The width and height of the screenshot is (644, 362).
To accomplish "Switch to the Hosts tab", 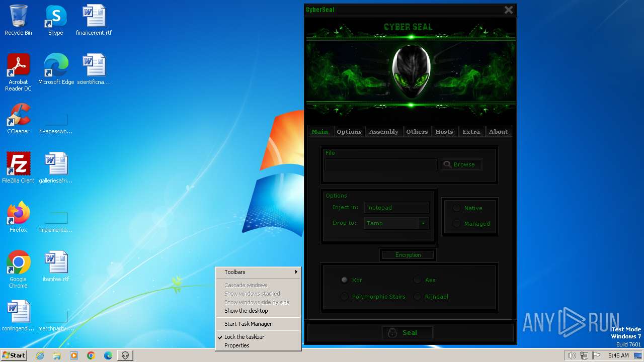I will pos(444,132).
